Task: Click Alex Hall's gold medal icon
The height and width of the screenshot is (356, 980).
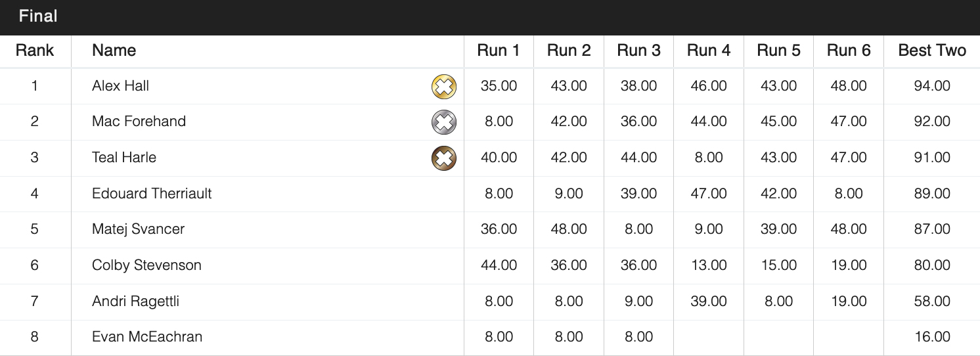Action: (x=444, y=87)
